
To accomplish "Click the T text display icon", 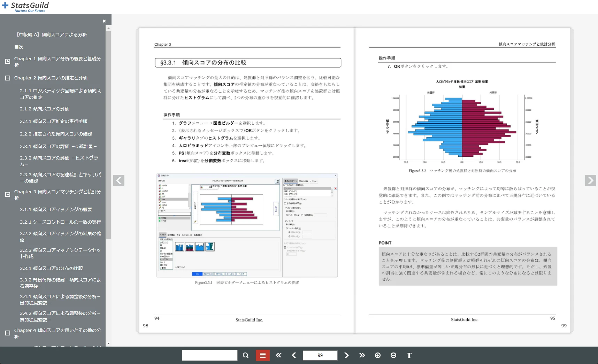I will (409, 355).
